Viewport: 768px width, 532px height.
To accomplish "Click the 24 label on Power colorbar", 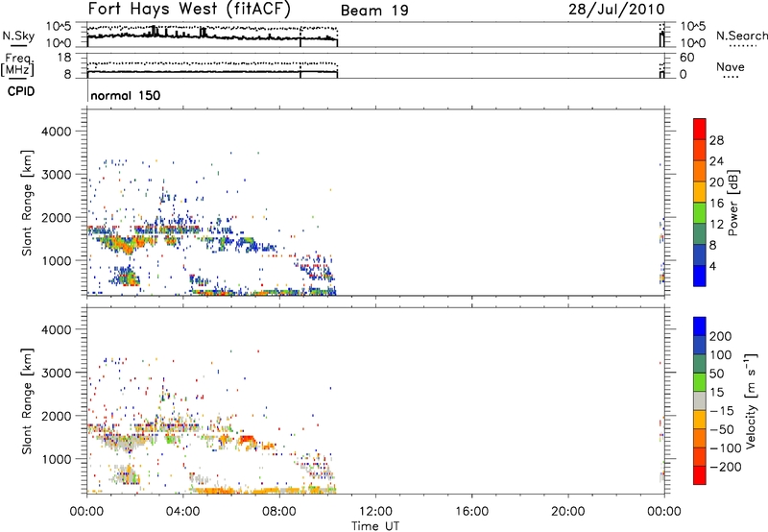I will (x=716, y=161).
